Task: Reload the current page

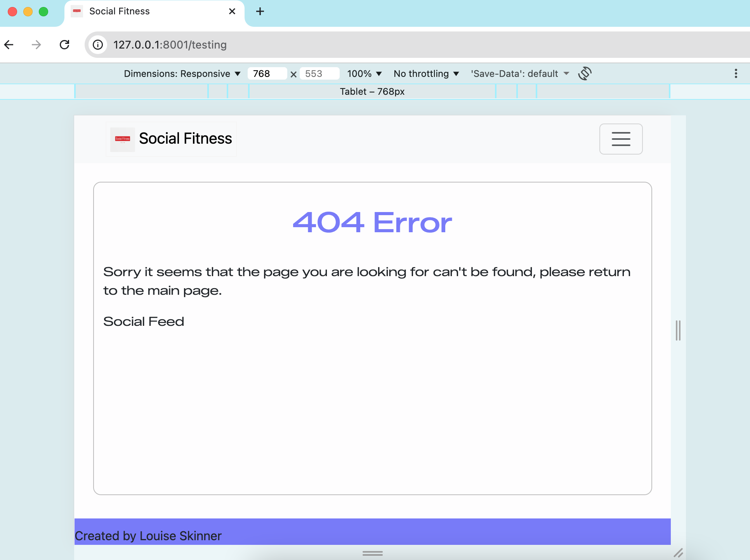Action: click(64, 45)
